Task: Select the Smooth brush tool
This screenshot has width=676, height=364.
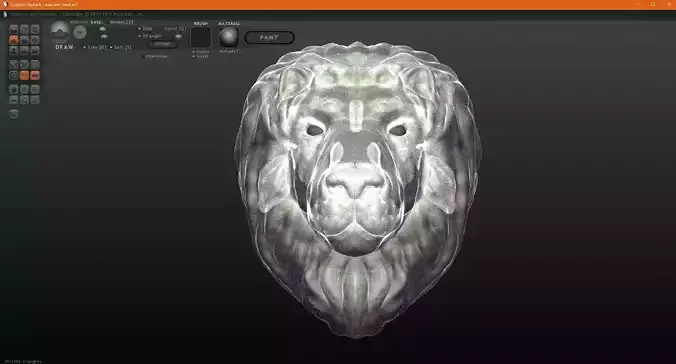Action: coord(35,50)
